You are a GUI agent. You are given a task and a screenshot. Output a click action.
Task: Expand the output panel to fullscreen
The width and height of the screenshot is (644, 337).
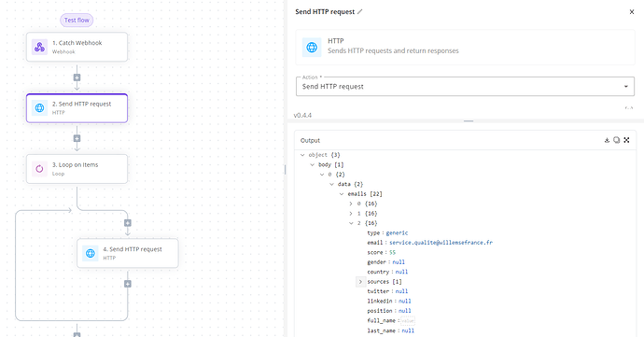coord(626,140)
